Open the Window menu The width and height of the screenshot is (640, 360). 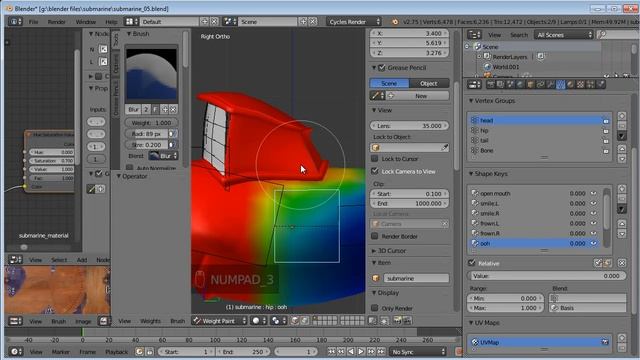point(86,22)
